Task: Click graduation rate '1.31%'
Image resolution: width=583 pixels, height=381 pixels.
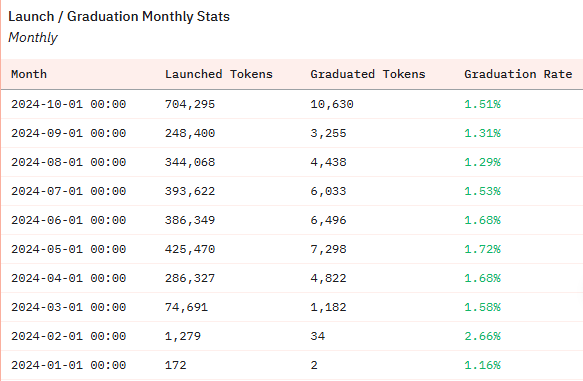Action: (483, 133)
